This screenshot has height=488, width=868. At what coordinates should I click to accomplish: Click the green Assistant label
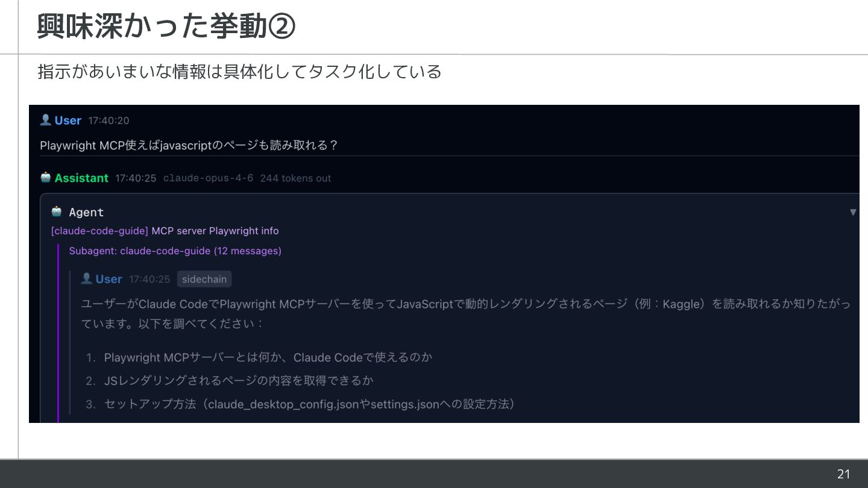pos(81,178)
